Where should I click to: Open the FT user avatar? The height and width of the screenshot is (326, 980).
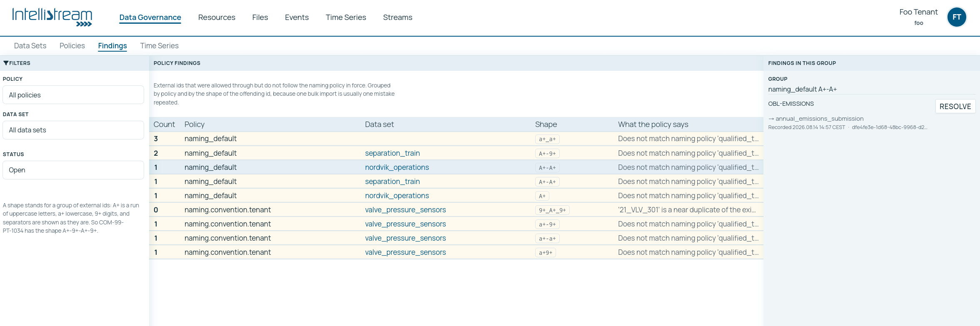point(957,17)
